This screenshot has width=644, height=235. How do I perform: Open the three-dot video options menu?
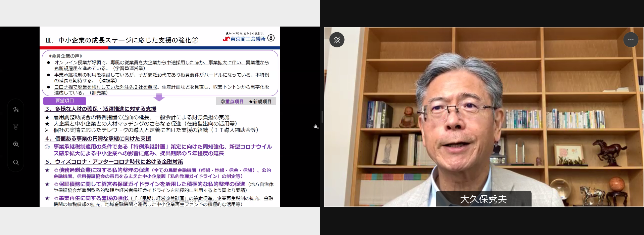tap(631, 40)
